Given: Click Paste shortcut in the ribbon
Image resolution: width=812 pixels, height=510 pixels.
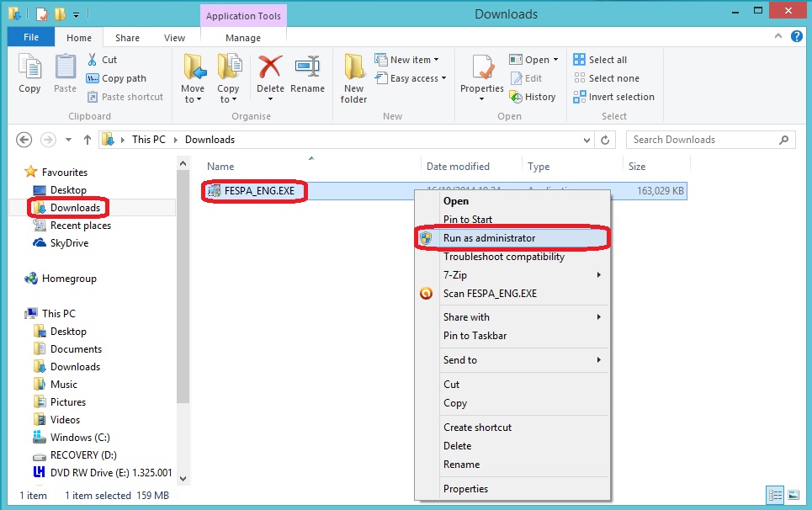Looking at the screenshot, I should click(x=125, y=97).
